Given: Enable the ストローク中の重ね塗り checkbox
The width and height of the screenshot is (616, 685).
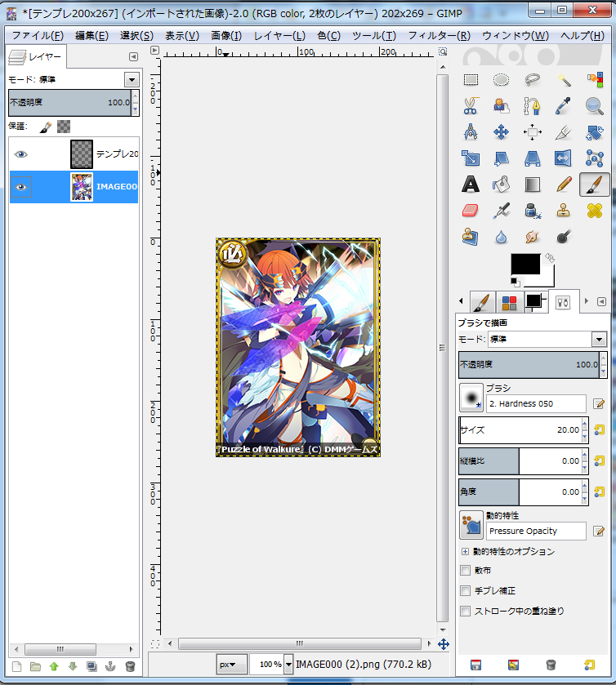Looking at the screenshot, I should tap(465, 611).
